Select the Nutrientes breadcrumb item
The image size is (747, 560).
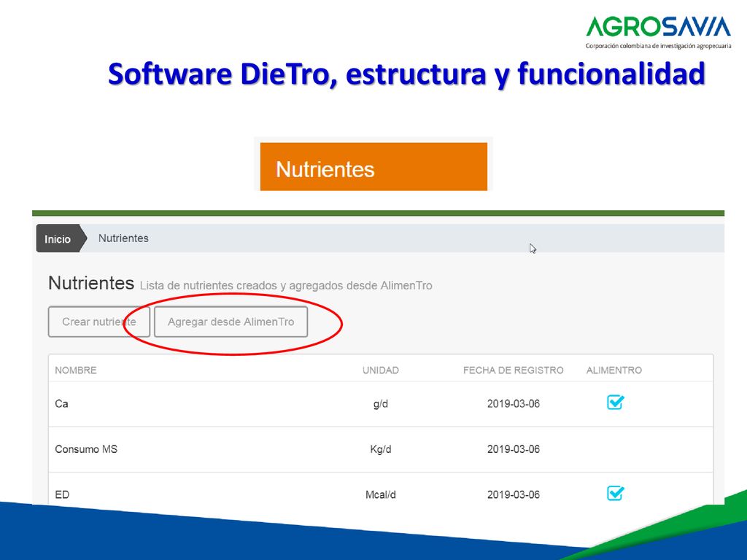pos(123,238)
